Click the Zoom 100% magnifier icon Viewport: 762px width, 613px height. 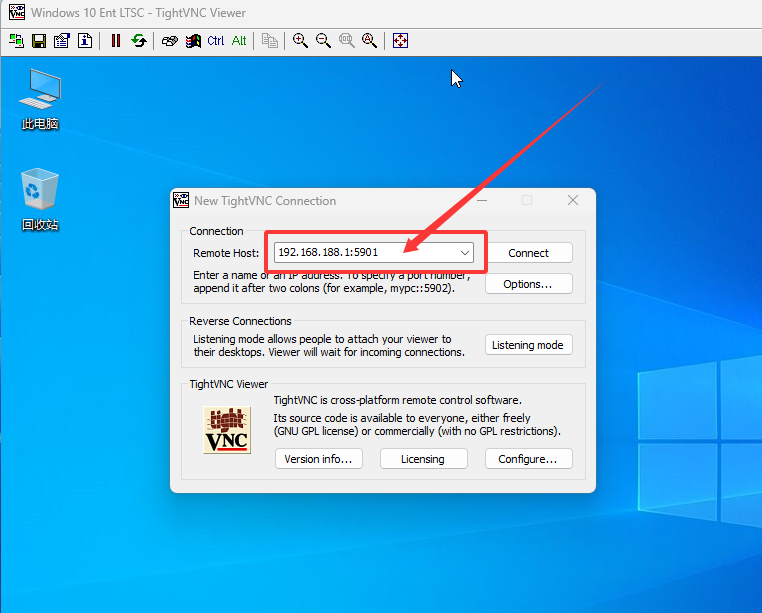[346, 41]
